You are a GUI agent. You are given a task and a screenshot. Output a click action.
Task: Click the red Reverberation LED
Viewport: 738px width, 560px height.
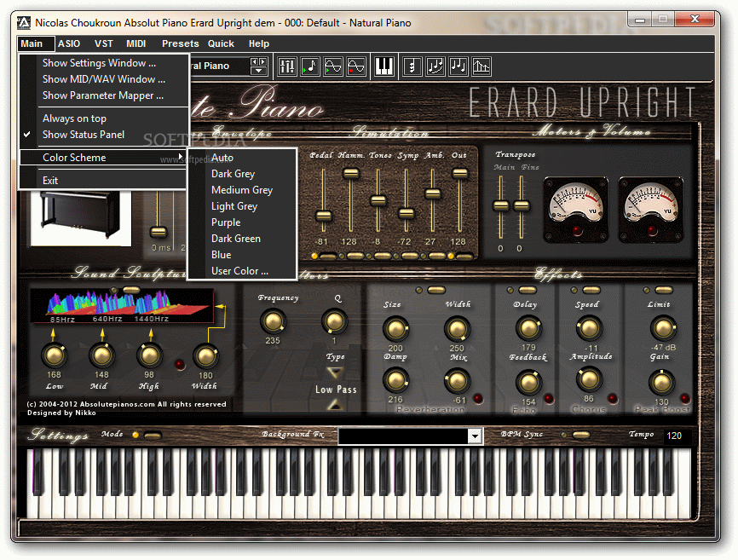(478, 399)
